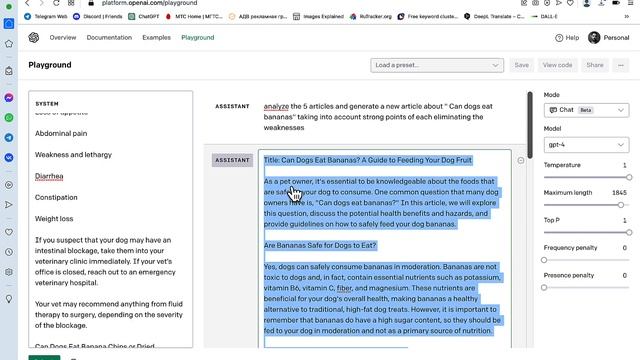Click the lock icon in the address bar
Screen dimensions: 640x360
(91, 3)
